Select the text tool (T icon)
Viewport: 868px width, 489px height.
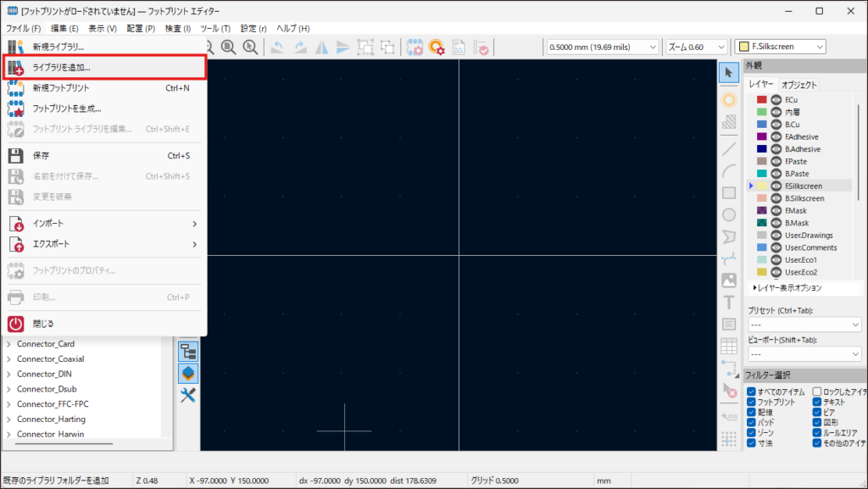tap(728, 302)
